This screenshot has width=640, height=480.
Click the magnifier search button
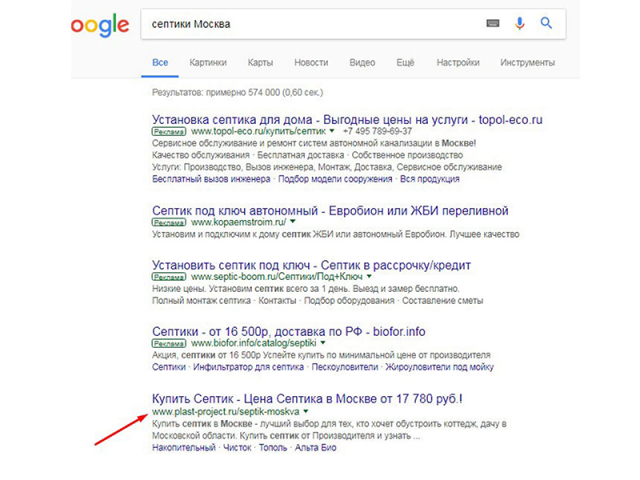[546, 23]
